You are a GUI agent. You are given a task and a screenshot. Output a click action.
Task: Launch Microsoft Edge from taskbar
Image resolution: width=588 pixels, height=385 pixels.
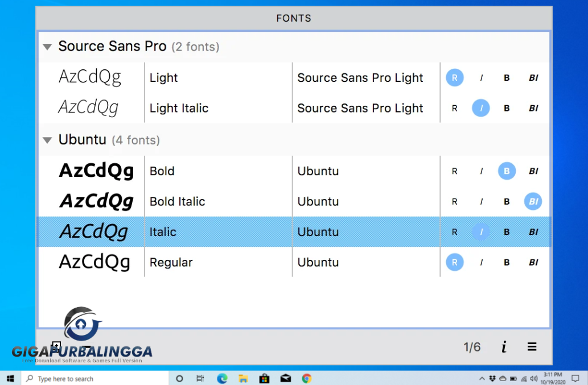(x=222, y=378)
